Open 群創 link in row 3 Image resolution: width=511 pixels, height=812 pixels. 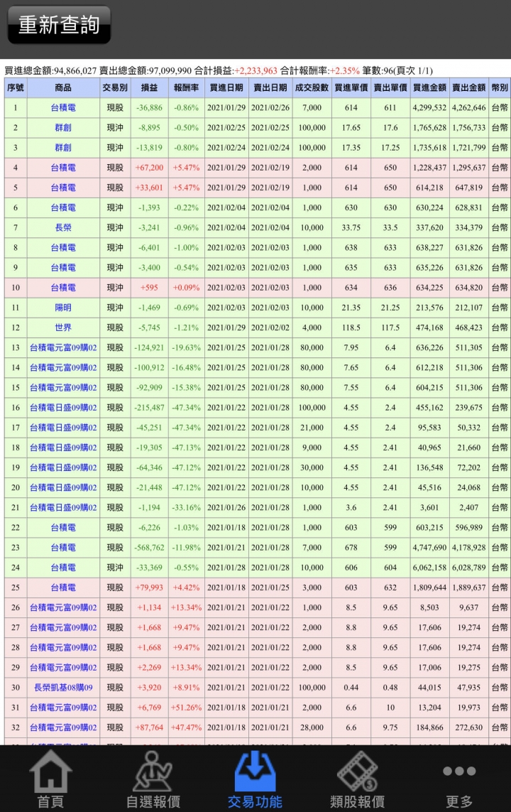63,148
